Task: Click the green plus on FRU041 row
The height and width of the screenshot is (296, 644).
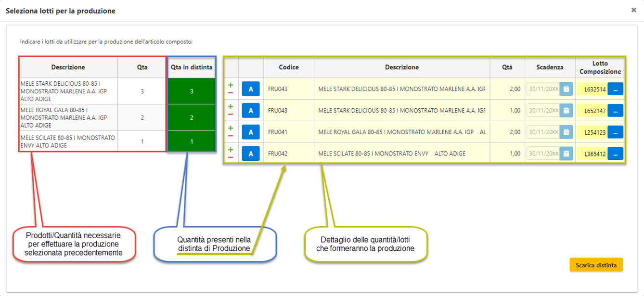Action: pyautogui.click(x=231, y=129)
